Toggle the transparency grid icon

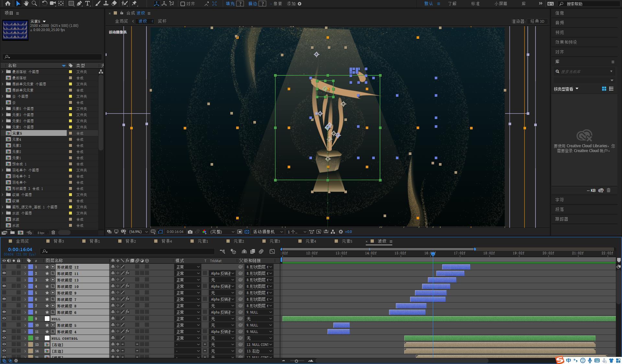(247, 232)
